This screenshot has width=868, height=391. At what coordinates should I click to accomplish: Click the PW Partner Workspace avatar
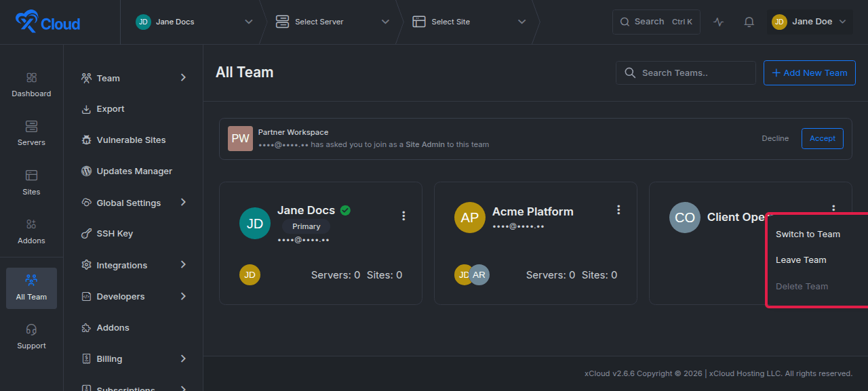tap(240, 138)
